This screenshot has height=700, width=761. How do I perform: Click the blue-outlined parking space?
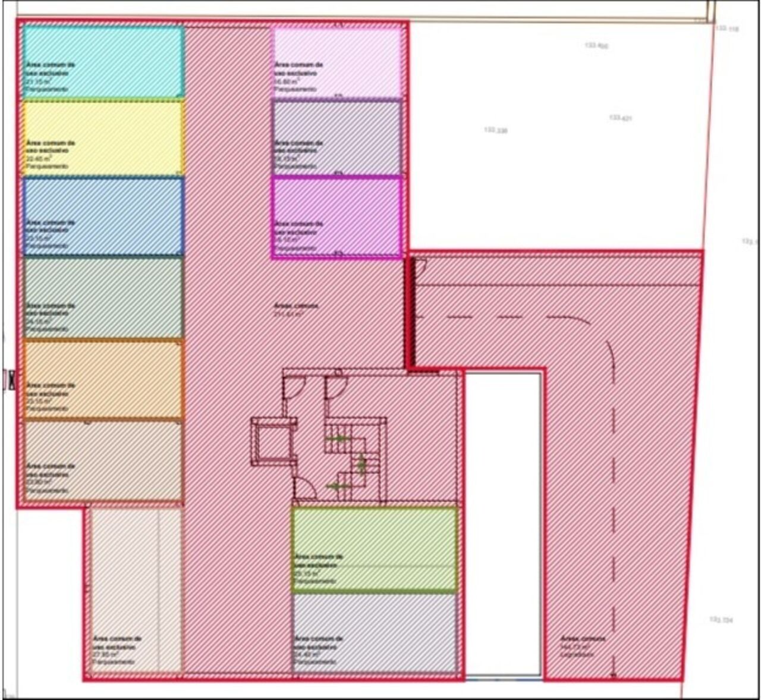pos(103,216)
